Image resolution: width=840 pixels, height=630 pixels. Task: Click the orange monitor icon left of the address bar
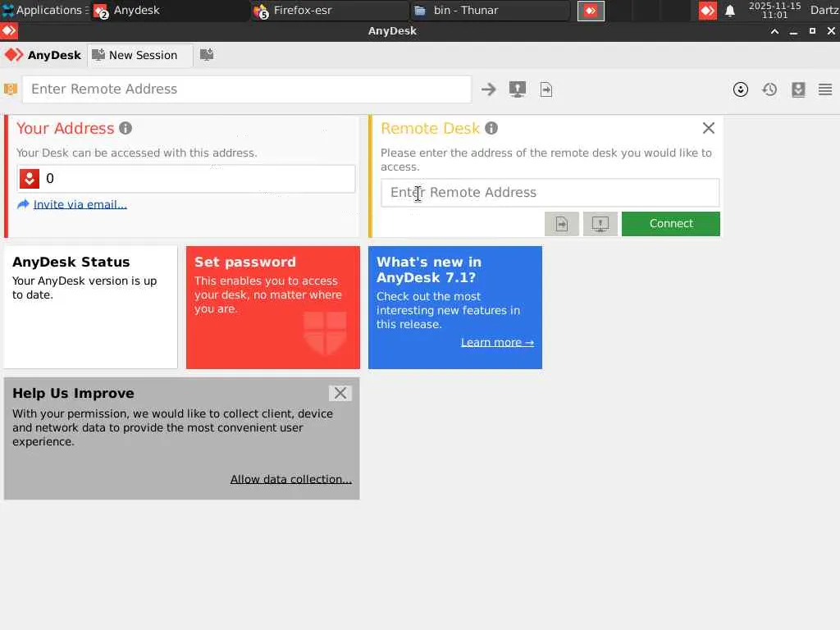pyautogui.click(x=10, y=89)
